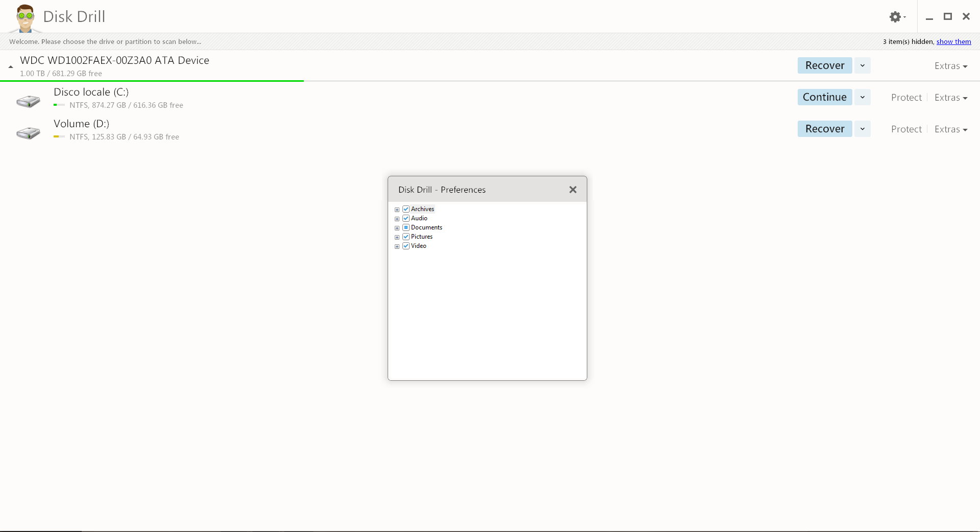980x532 pixels.
Task: Open the settings gear menu
Action: (896, 17)
